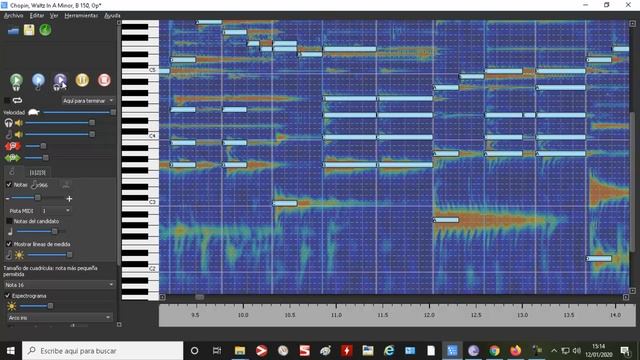Screen dimensions: 640x360
Task: Click the system tray volume speaker icon
Action: [x=576, y=351]
